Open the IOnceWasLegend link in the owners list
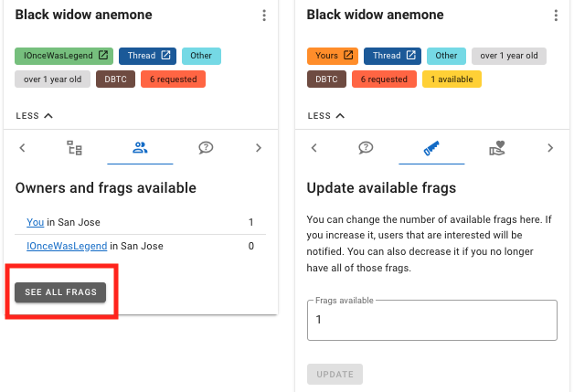 pyautogui.click(x=67, y=246)
